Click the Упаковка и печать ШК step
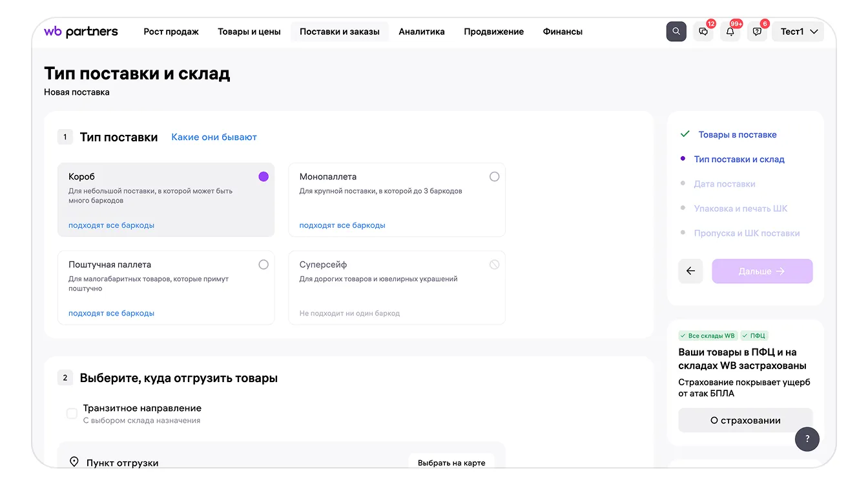Image resolution: width=868 pixels, height=484 pixels. pyautogui.click(x=741, y=208)
